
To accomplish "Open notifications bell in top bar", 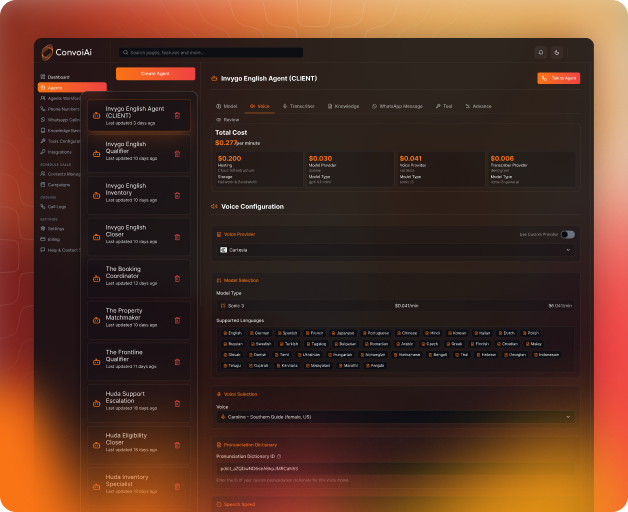I will point(541,52).
